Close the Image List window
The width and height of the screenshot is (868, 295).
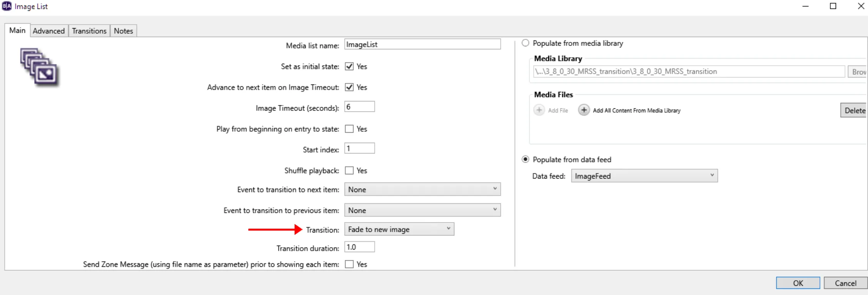(861, 6)
